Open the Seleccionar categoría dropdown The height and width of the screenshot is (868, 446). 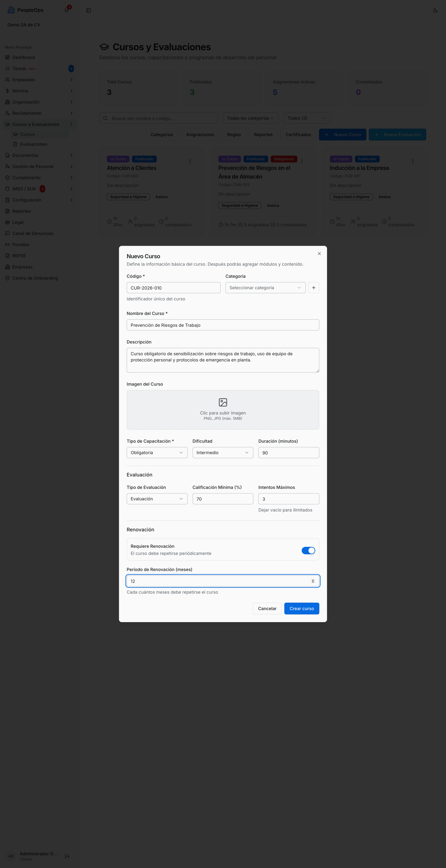265,288
